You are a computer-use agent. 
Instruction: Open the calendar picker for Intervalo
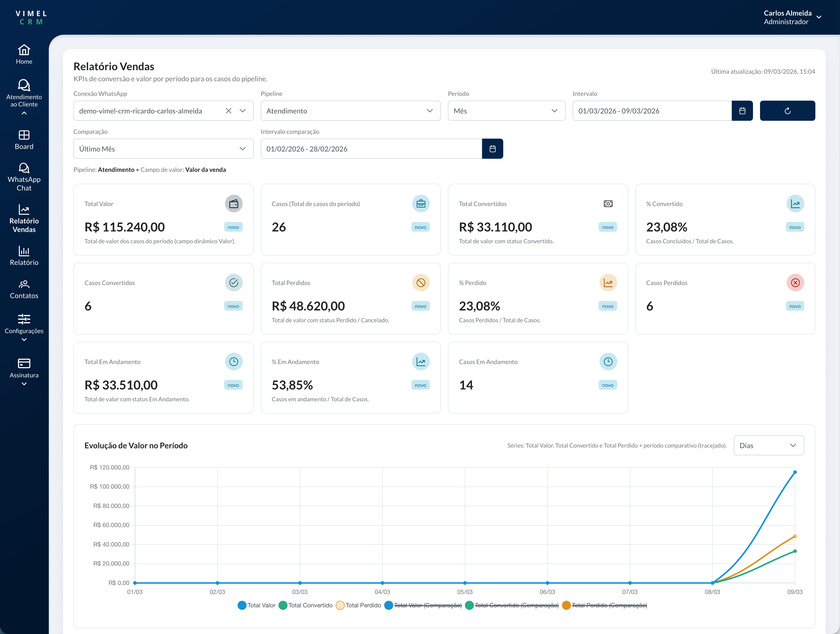[742, 110]
